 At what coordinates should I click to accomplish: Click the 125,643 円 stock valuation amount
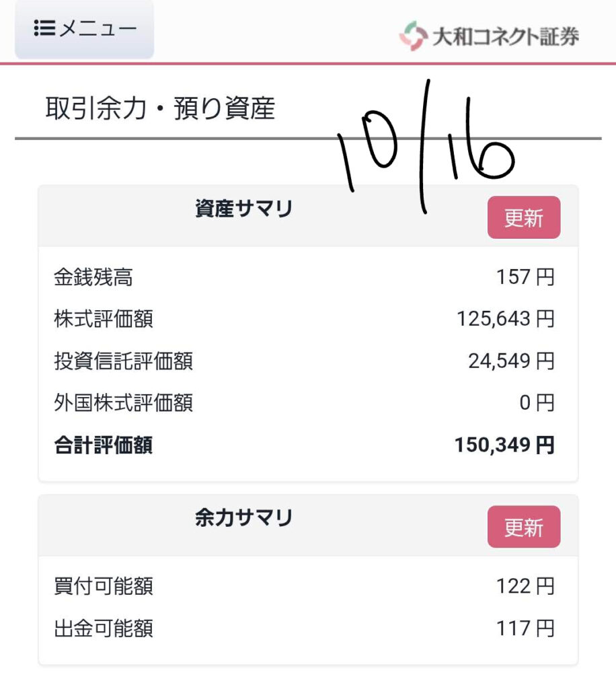point(505,319)
